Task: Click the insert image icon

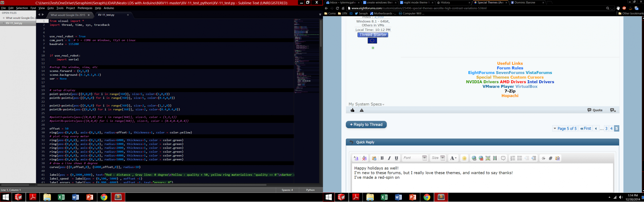Action: pyautogui.click(x=488, y=158)
